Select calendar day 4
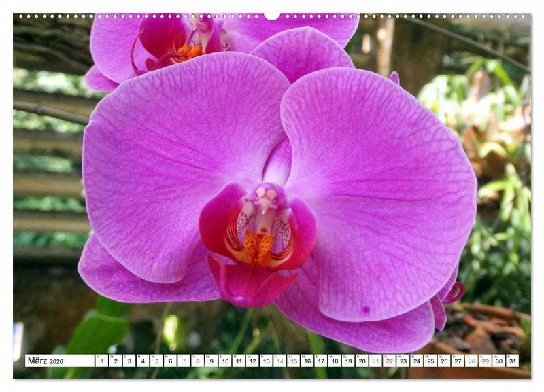Image resolution: width=544 pixels, height=392 pixels. click(143, 361)
